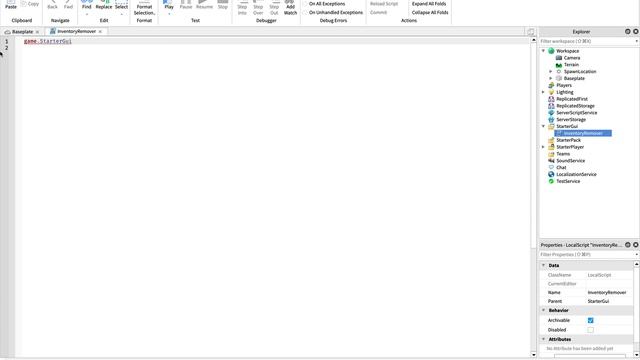Click Expand All Folds
Screen dimensions: 640x360
[x=429, y=4]
